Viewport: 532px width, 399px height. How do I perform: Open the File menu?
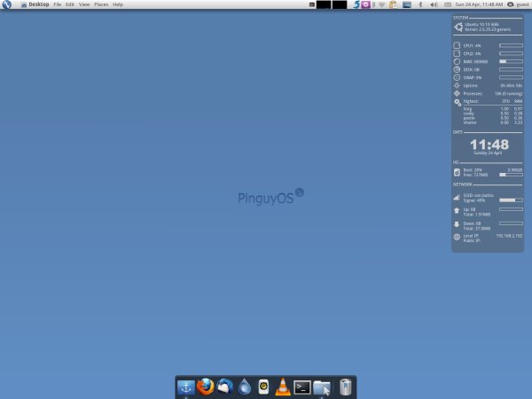coord(58,5)
